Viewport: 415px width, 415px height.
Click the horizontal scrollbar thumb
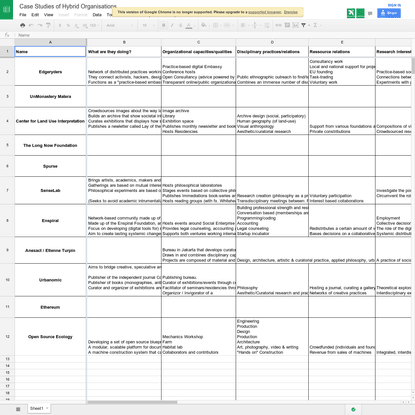(x=132, y=402)
